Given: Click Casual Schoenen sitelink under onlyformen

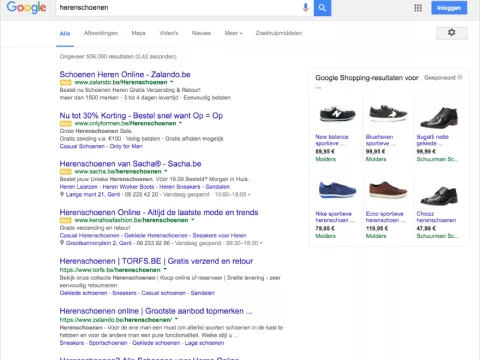Looking at the screenshot, I should coord(82,146).
